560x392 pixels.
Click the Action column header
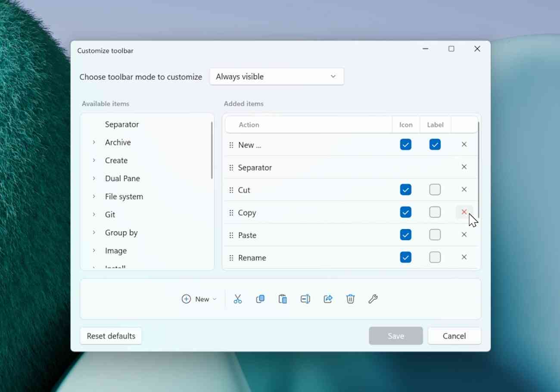click(x=249, y=124)
